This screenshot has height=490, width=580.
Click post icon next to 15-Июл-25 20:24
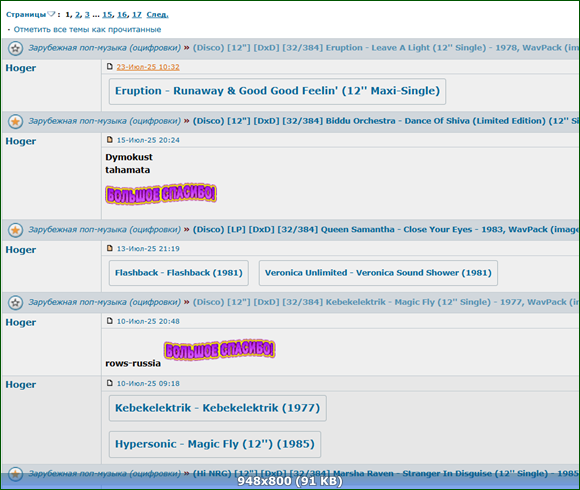[x=109, y=139]
